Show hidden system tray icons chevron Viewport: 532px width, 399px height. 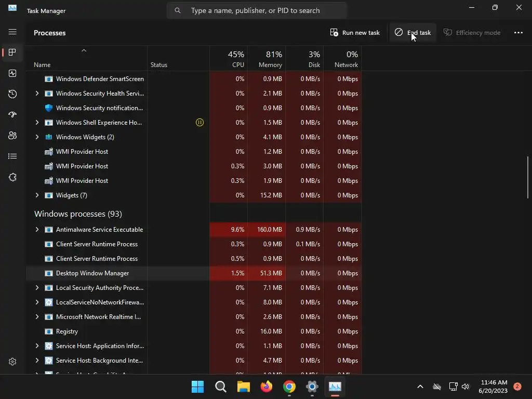point(420,387)
